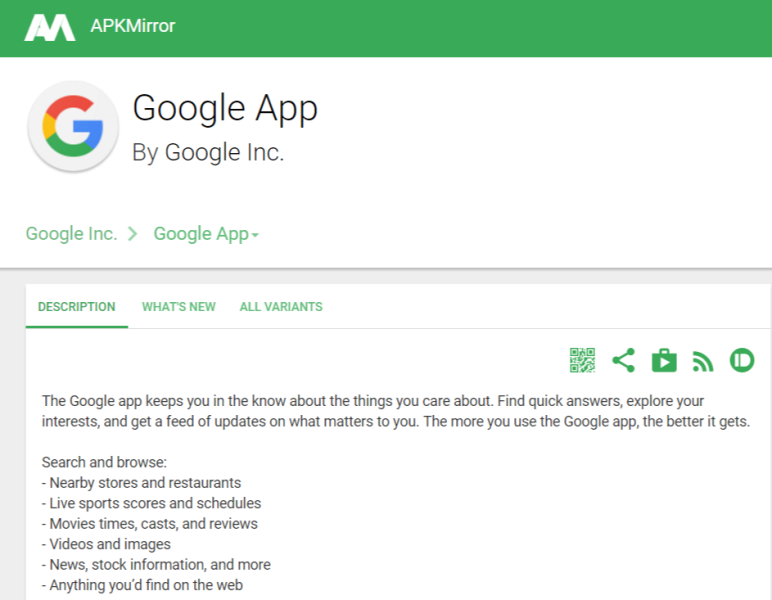Click the Nearby stores and restaurants line
This screenshot has height=600, width=772.
tap(141, 483)
